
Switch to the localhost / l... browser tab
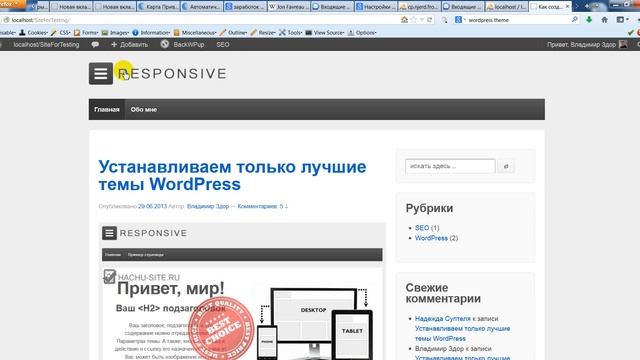[507, 7]
